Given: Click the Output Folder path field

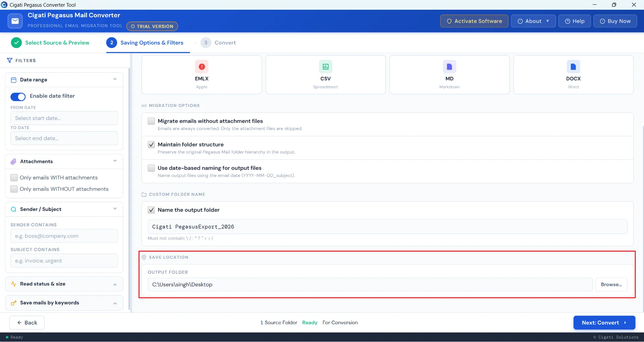Looking at the screenshot, I should click(370, 285).
